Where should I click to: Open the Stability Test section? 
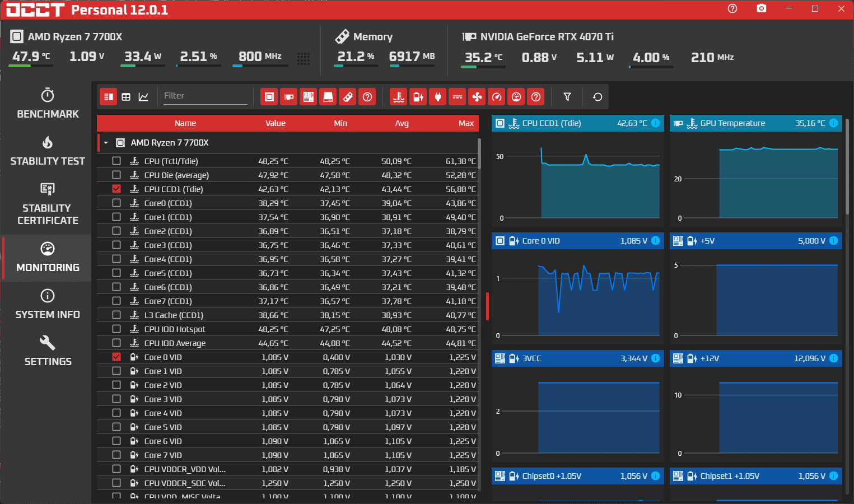coord(48,151)
